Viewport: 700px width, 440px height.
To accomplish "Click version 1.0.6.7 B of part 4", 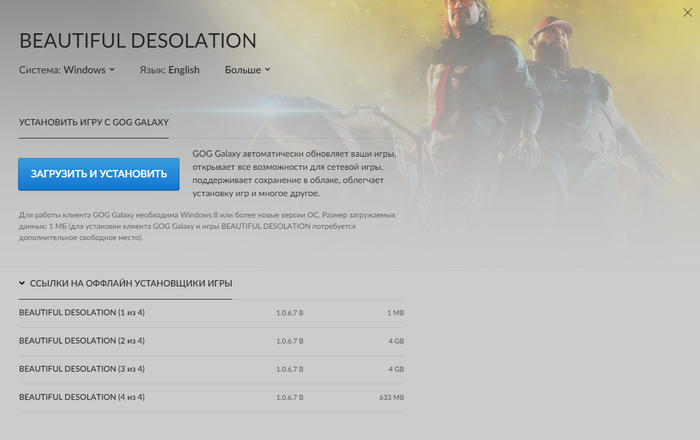I will pyautogui.click(x=290, y=397).
